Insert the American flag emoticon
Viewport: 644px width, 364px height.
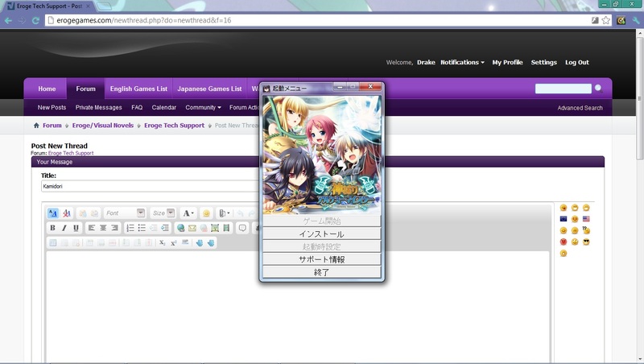point(586,219)
